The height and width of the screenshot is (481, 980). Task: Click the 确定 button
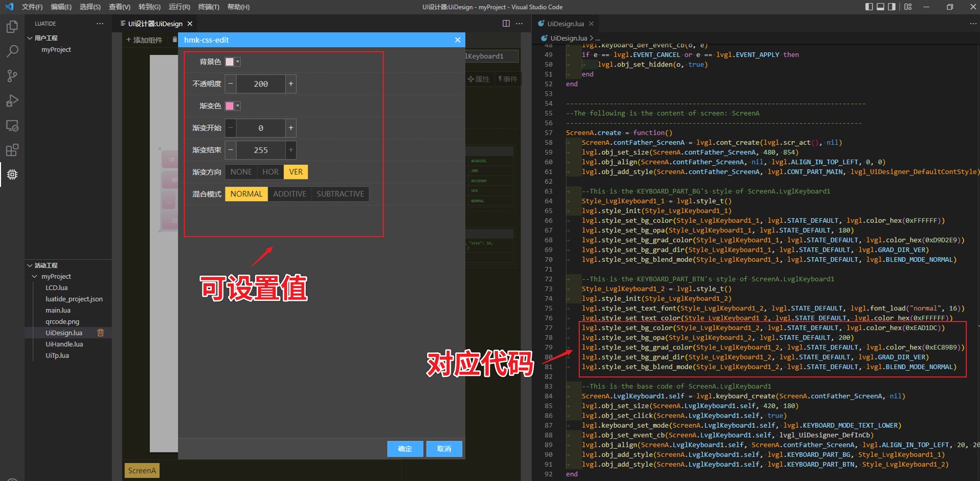(405, 449)
